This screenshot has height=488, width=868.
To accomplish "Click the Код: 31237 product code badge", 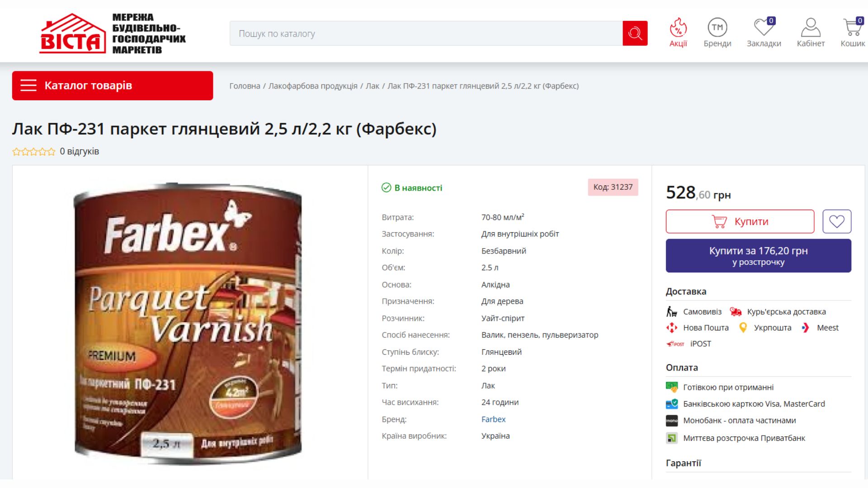I will pos(613,187).
